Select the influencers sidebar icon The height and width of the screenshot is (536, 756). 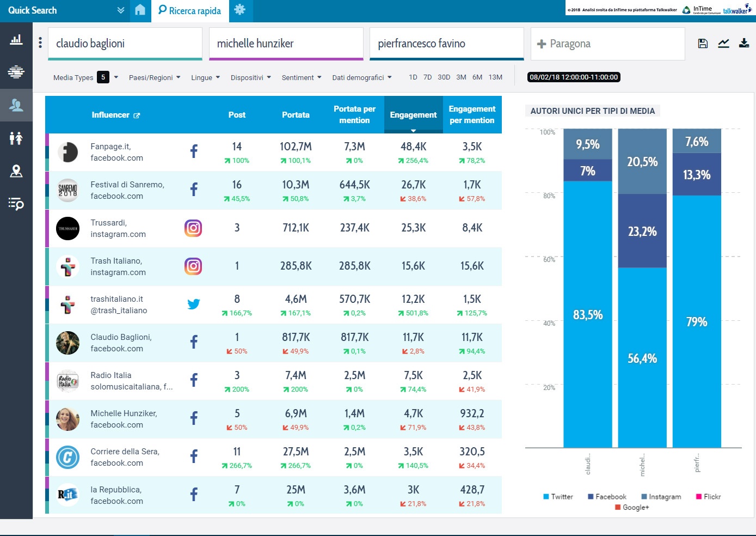click(16, 105)
